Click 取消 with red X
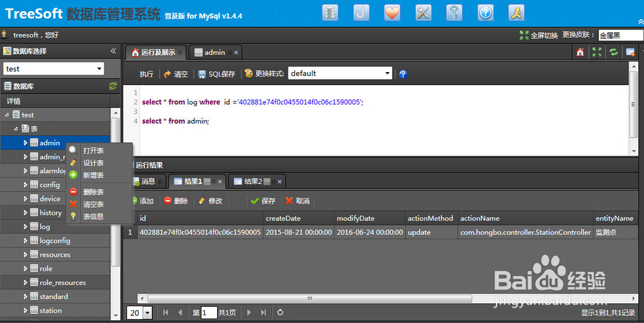 (298, 201)
